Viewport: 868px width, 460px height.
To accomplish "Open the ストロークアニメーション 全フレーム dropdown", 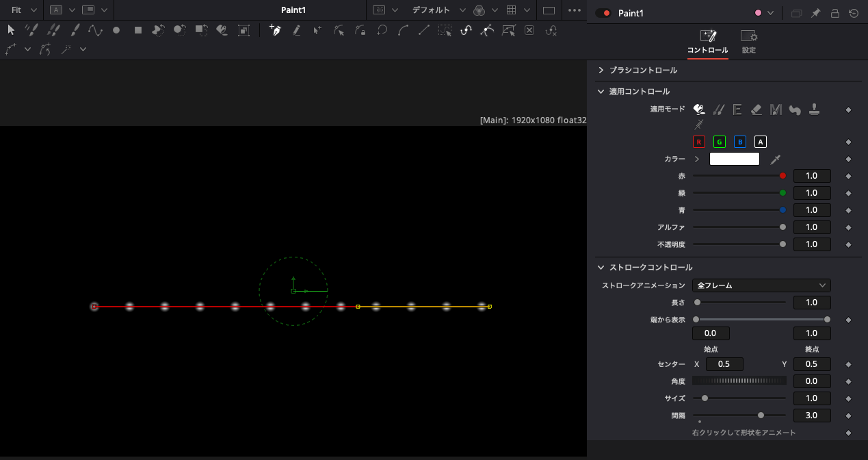I will point(761,285).
